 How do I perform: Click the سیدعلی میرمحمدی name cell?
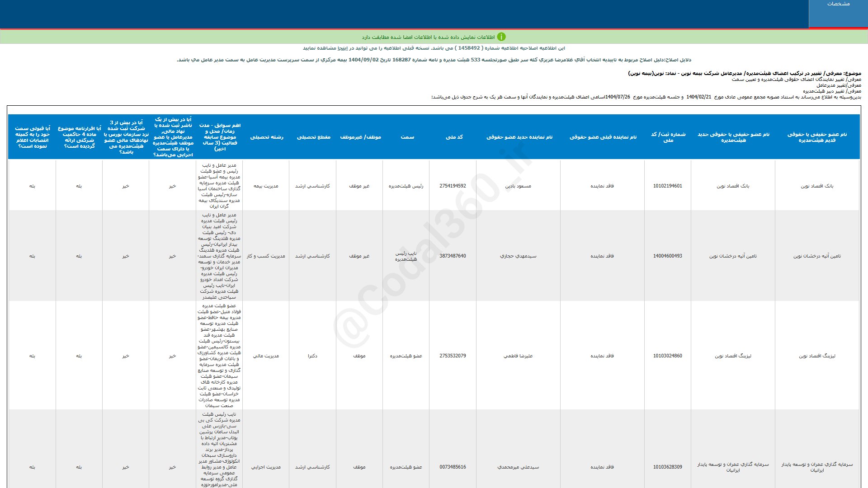point(518,467)
